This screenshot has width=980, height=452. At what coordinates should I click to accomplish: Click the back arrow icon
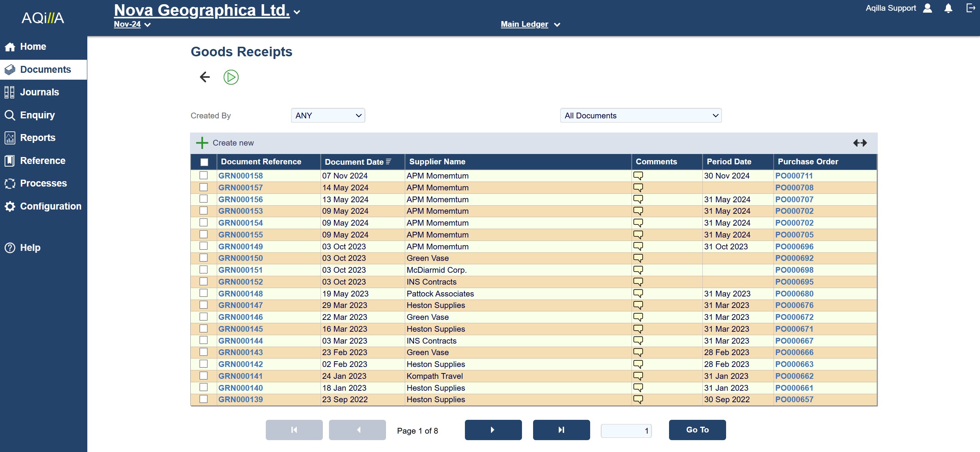coord(205,77)
